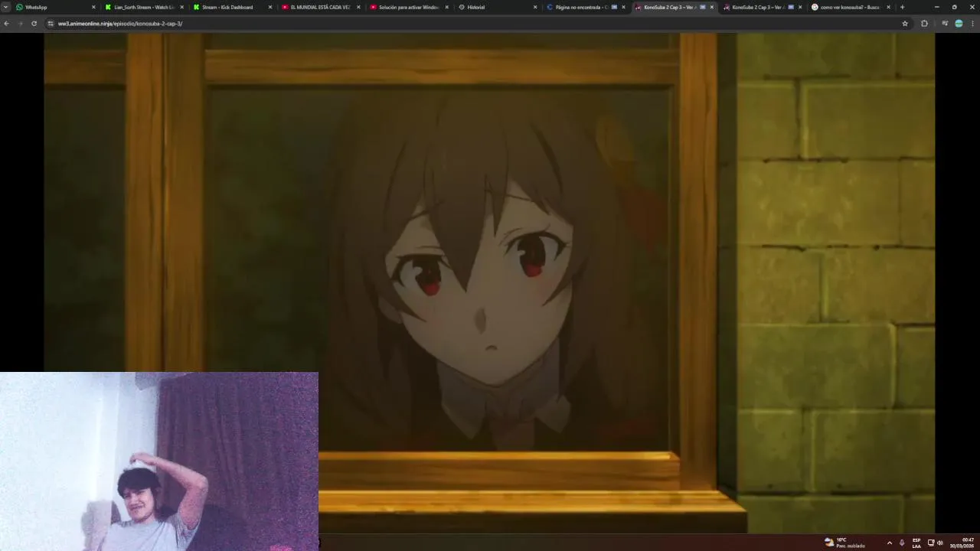Click the anime video player area
The width and height of the screenshot is (980, 551).
[490, 283]
